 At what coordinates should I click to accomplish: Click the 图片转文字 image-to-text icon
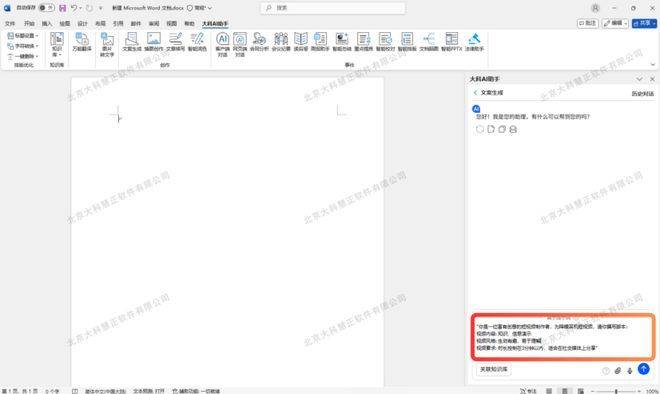tap(107, 45)
